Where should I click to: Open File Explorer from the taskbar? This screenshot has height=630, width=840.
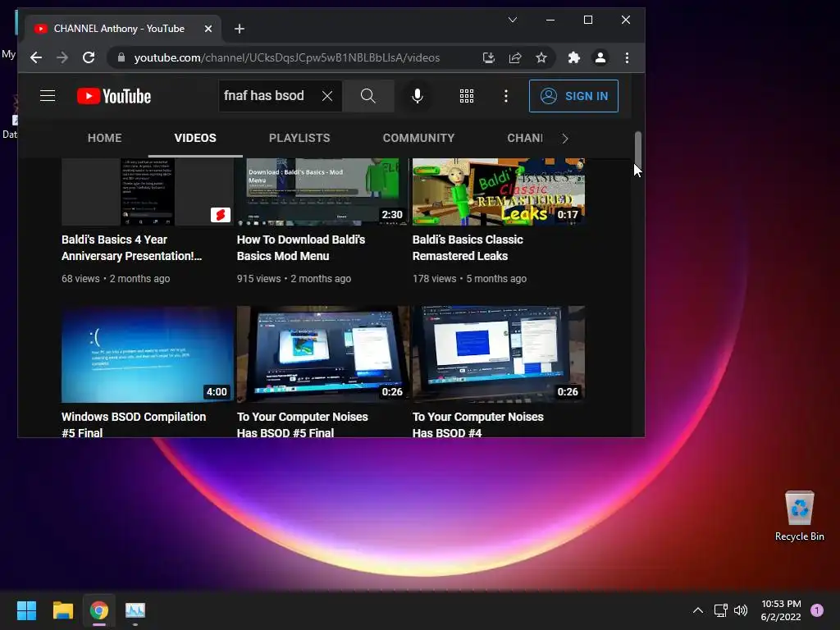(x=62, y=610)
